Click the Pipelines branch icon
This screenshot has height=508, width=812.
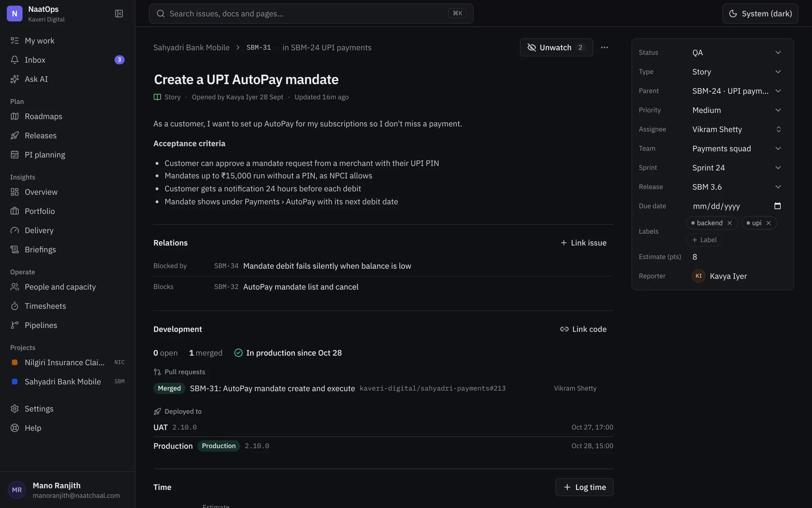coord(15,325)
